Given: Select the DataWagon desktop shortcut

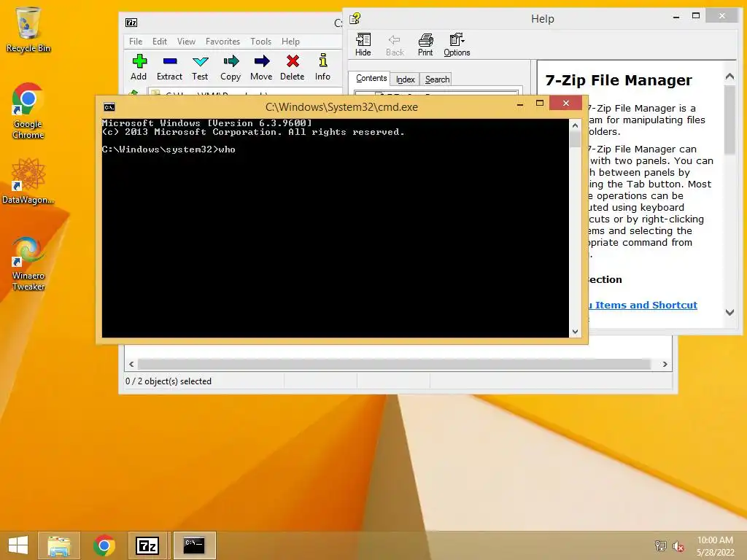Looking at the screenshot, I should 28,182.
